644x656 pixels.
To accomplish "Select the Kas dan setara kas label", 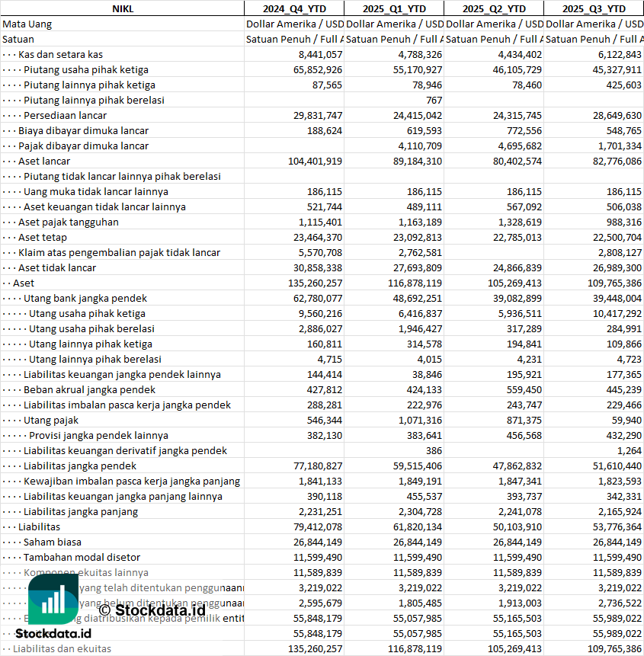I will pos(61,54).
